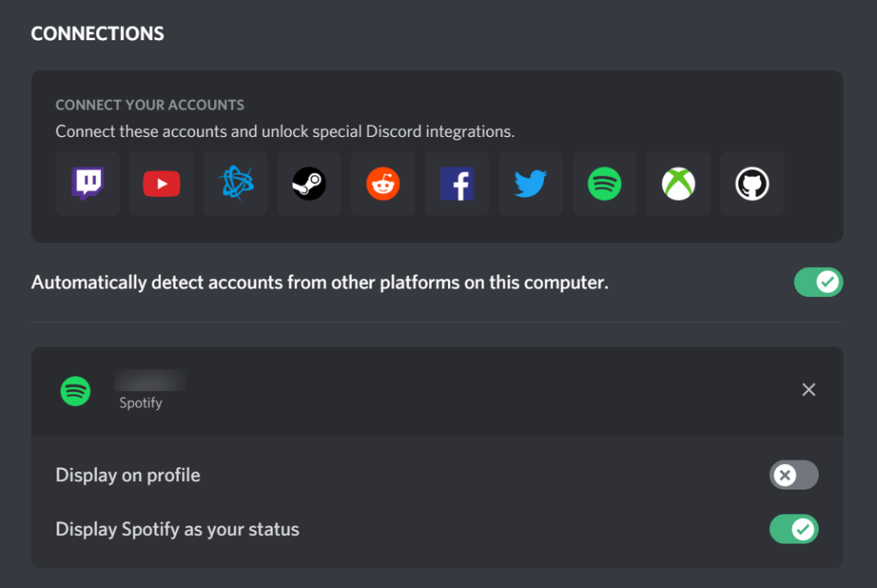The width and height of the screenshot is (877, 588).
Task: Enable Display on profile toggle
Action: [x=794, y=475]
